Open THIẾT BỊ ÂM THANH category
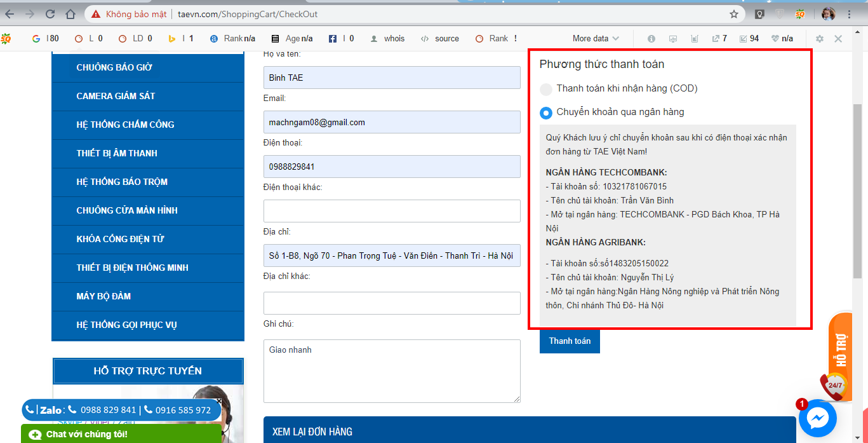868x443 pixels. coord(148,153)
